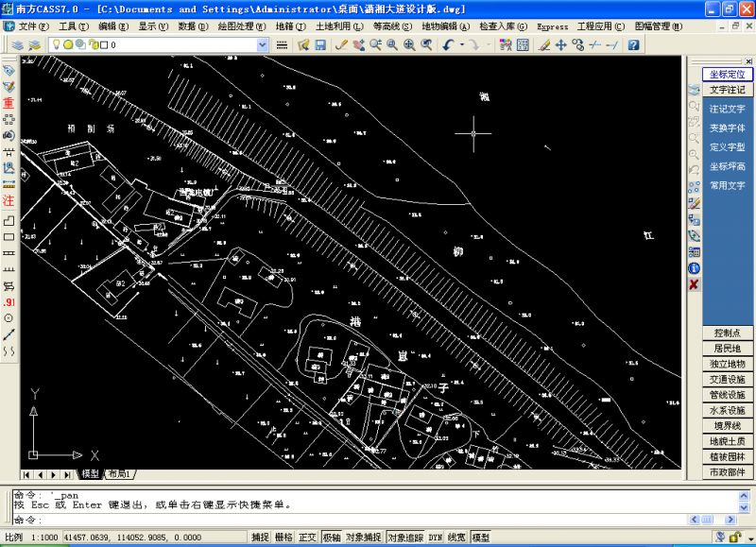The width and height of the screenshot is (756, 547).
Task: Open the undo history dropdown arrow
Action: 462,44
